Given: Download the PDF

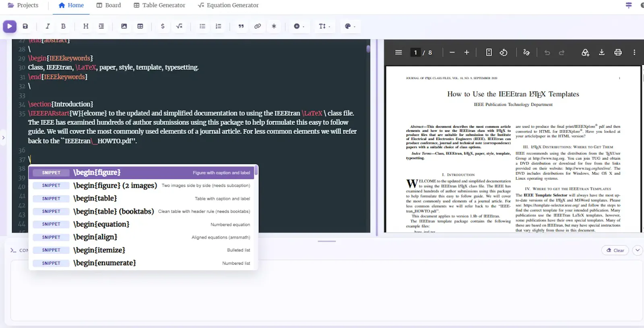Looking at the screenshot, I should (602, 52).
